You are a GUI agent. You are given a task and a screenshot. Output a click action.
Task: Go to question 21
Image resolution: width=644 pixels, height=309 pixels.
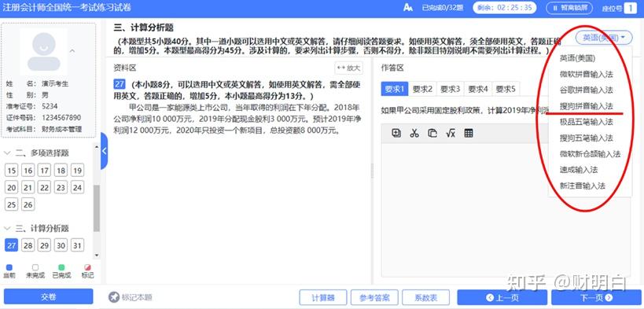(x=28, y=187)
